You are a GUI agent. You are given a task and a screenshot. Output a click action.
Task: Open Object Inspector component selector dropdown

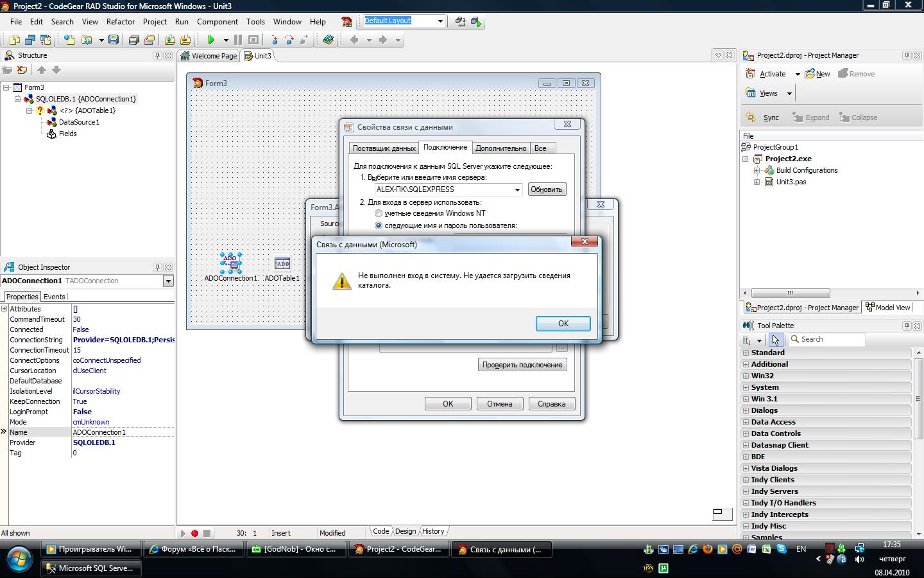pyautogui.click(x=168, y=281)
